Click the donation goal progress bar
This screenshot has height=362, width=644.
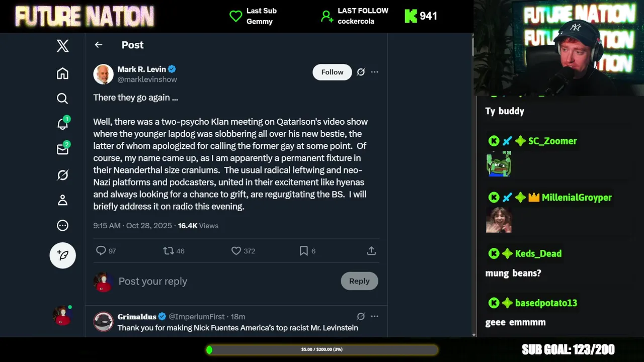pos(322,349)
